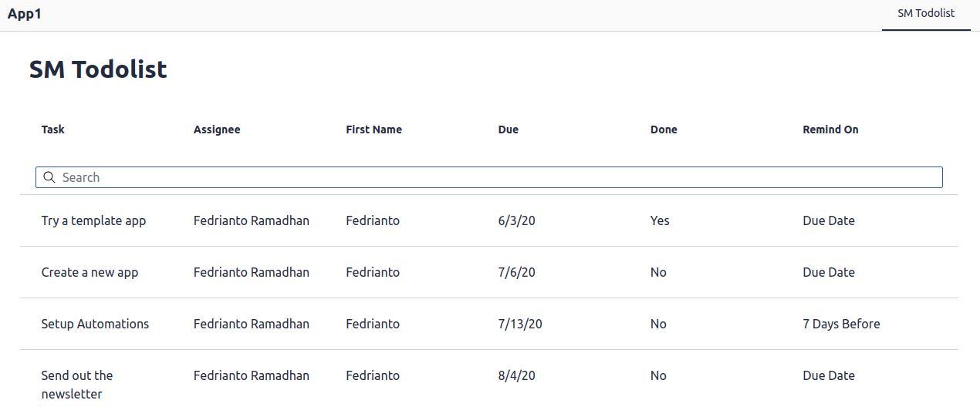Viewport: 980px width, 417px height.
Task: Click the Due column header
Action: pyautogui.click(x=509, y=129)
